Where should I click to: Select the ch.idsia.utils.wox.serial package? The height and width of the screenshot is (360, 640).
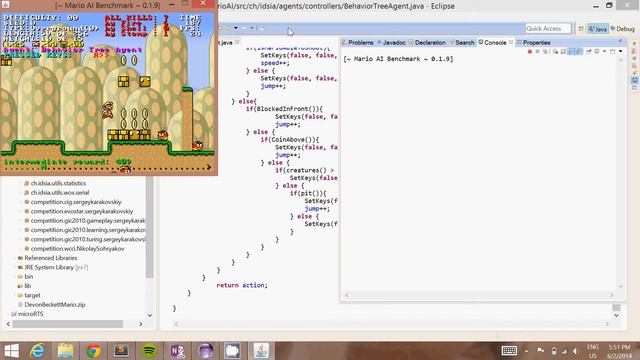[60, 193]
